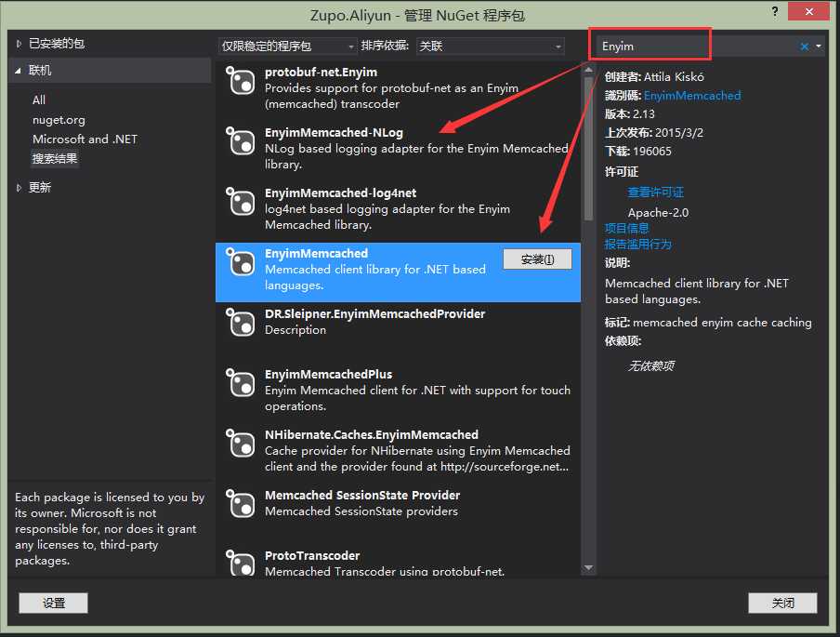Click the 关闭 close button
Screen dimensions: 840x637
782,604
